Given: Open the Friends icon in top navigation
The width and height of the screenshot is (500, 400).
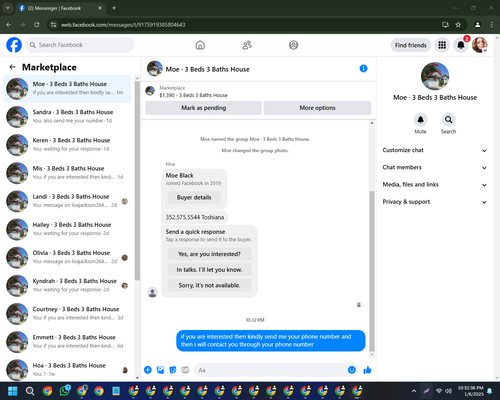Looking at the screenshot, I should pos(247,45).
